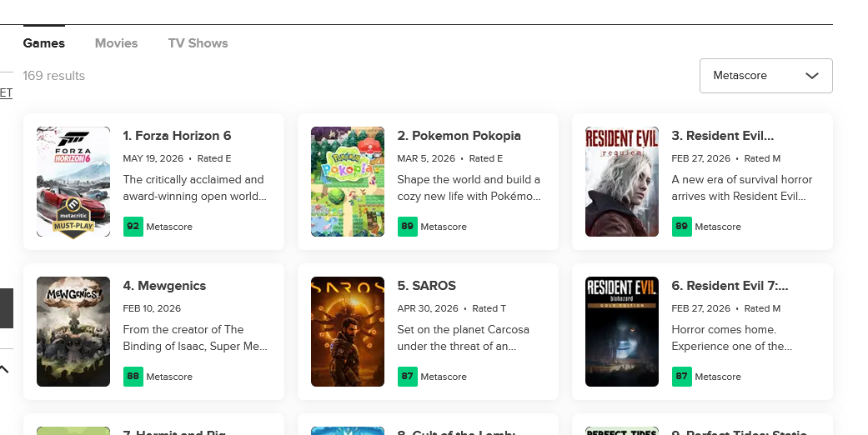This screenshot has width=868, height=435.
Task: Open Resident Evil 7 biohazard cover
Action: pyautogui.click(x=622, y=332)
